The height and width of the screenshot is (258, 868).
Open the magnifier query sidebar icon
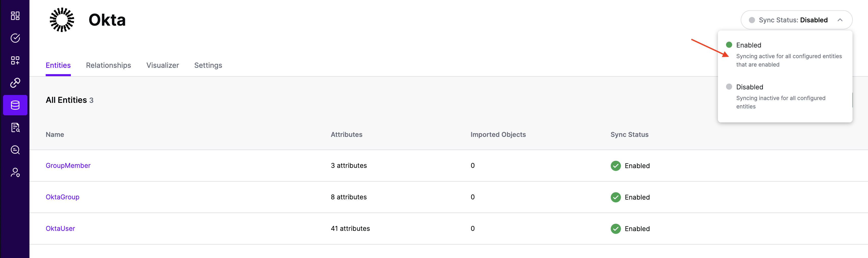pyautogui.click(x=15, y=150)
